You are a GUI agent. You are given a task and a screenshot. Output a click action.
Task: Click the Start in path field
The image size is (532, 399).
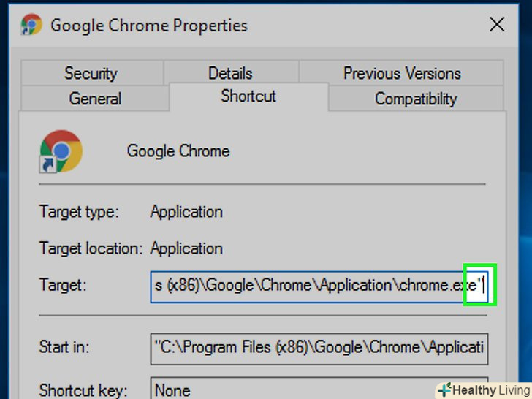coord(319,349)
